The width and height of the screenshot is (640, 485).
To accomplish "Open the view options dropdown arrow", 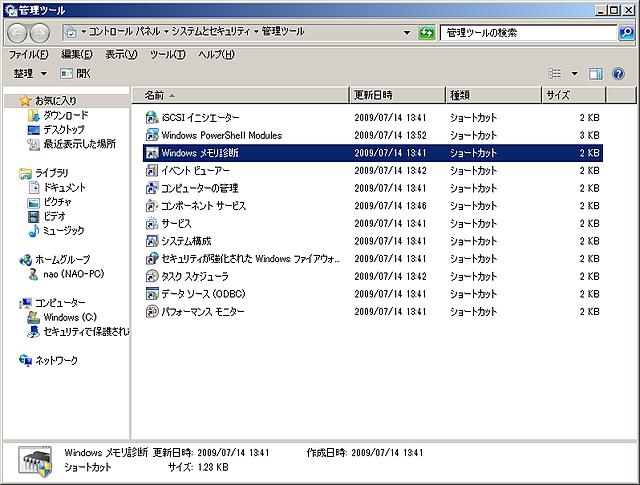I will tap(574, 74).
